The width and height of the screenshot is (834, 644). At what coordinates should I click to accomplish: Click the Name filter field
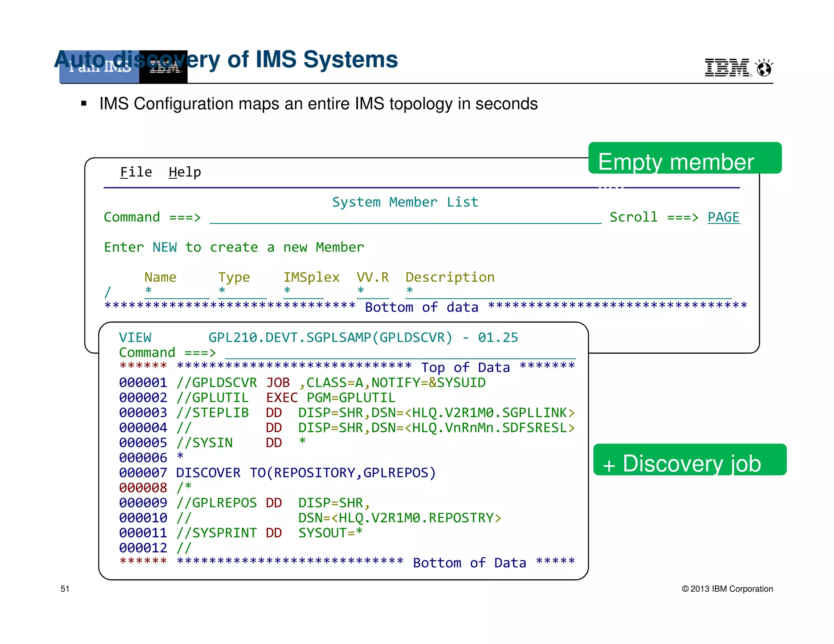(x=177, y=292)
